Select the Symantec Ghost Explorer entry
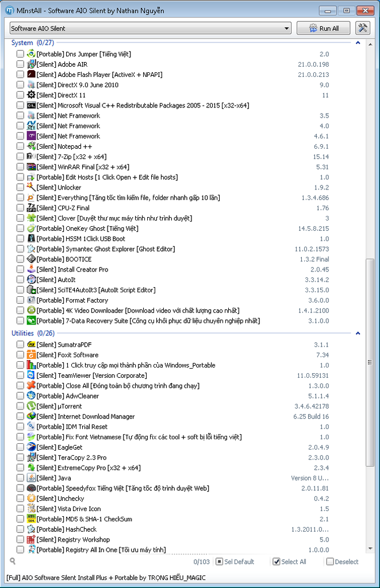The height and width of the screenshot is (588, 380). 172,249
